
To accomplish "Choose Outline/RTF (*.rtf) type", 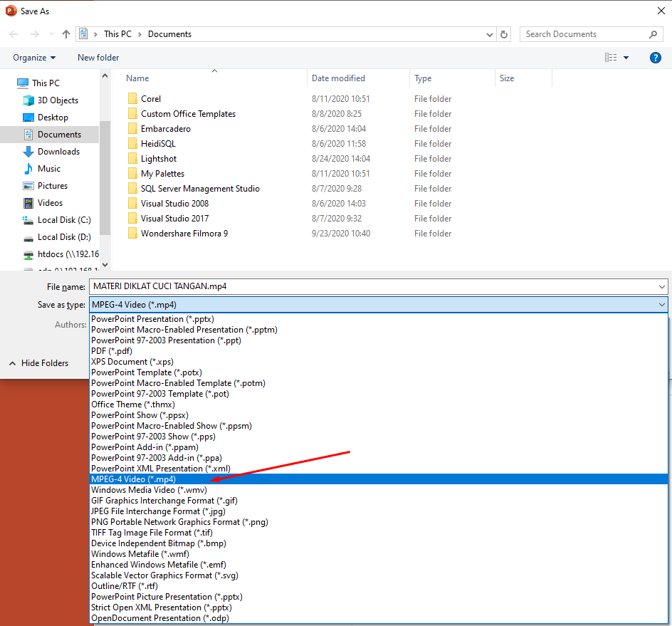I will (379, 586).
